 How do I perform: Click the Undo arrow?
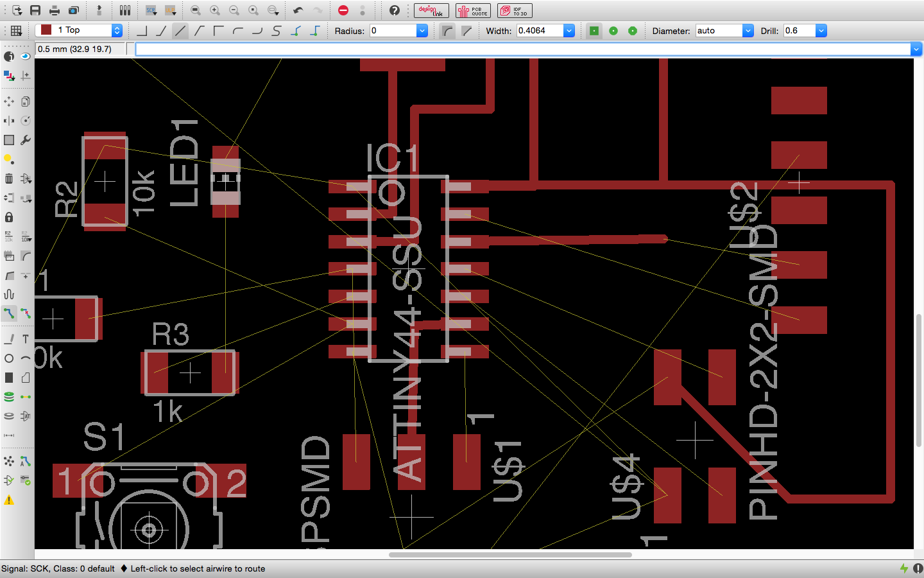pyautogui.click(x=298, y=10)
